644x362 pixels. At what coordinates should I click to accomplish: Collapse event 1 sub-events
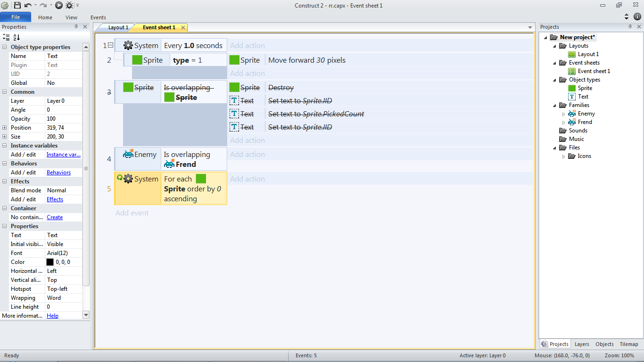[111, 45]
